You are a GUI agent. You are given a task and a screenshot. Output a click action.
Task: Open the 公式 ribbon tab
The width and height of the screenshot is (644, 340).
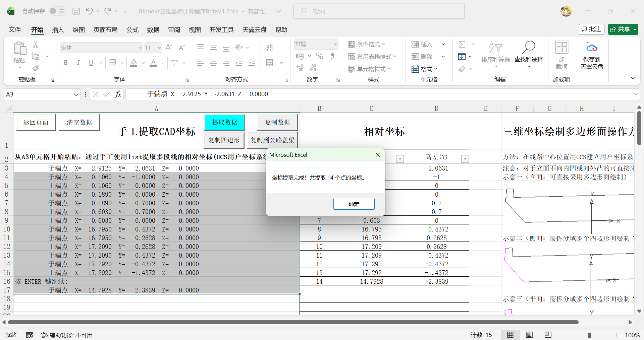(132, 30)
